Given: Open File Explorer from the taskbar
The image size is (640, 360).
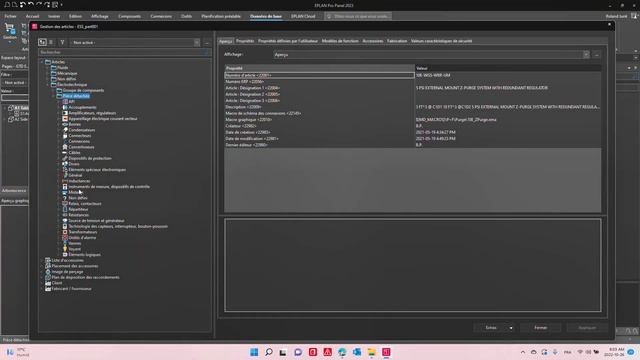Looking at the screenshot, I should 371,352.
